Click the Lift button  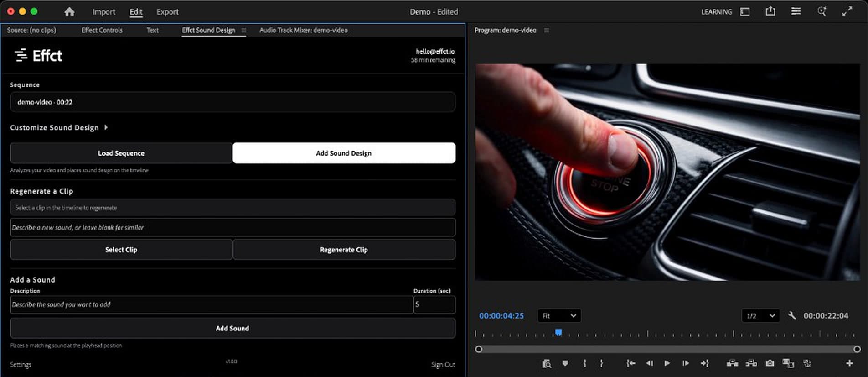pyautogui.click(x=732, y=363)
